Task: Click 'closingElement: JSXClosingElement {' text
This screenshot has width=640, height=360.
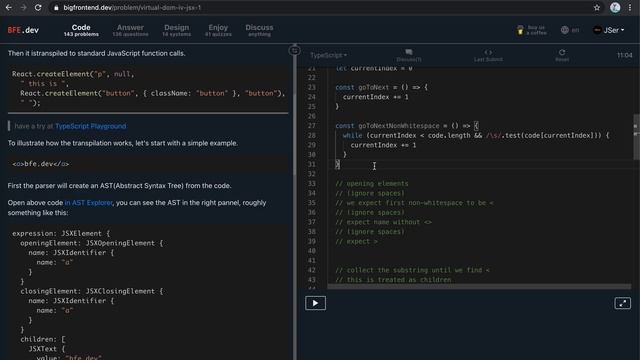Action: (x=92, y=291)
